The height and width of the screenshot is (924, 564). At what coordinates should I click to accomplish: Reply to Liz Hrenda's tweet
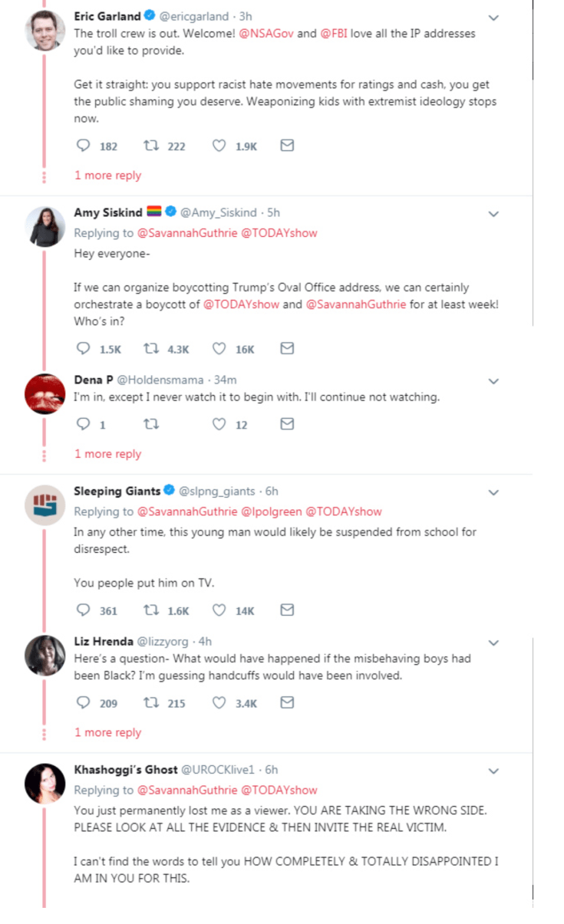pos(82,703)
